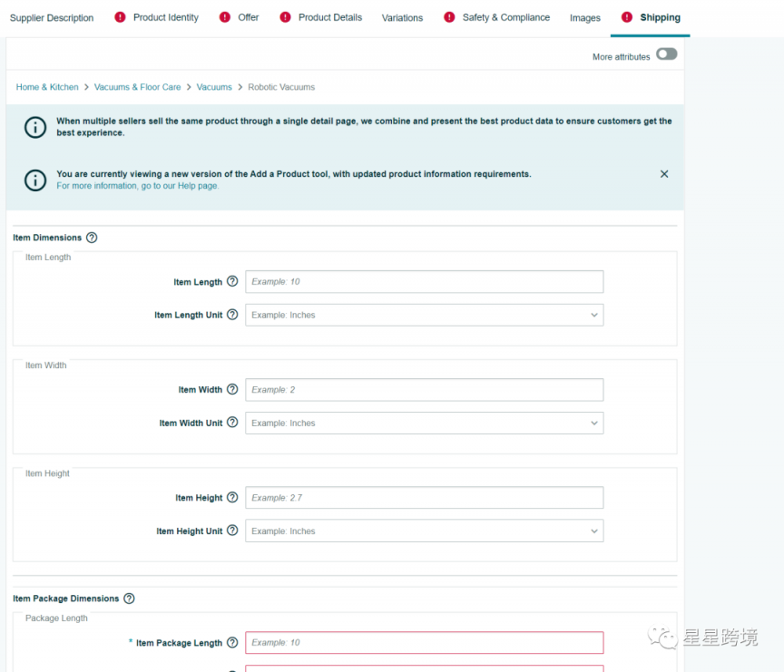784x672 pixels.
Task: Click error icon on Product Identity tab
Action: point(120,17)
